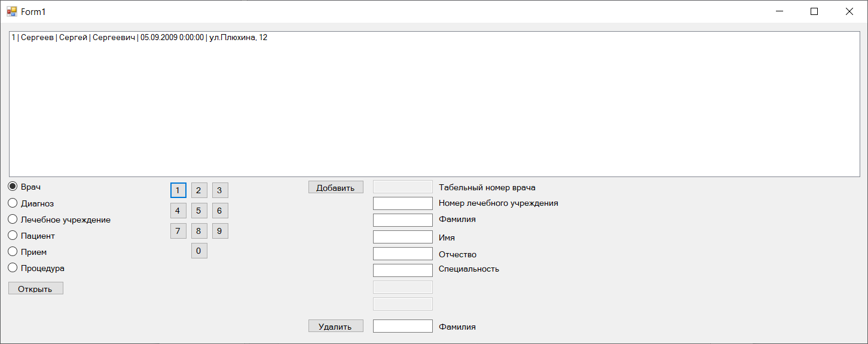Click the Добавить button
The width and height of the screenshot is (868, 344).
[336, 187]
